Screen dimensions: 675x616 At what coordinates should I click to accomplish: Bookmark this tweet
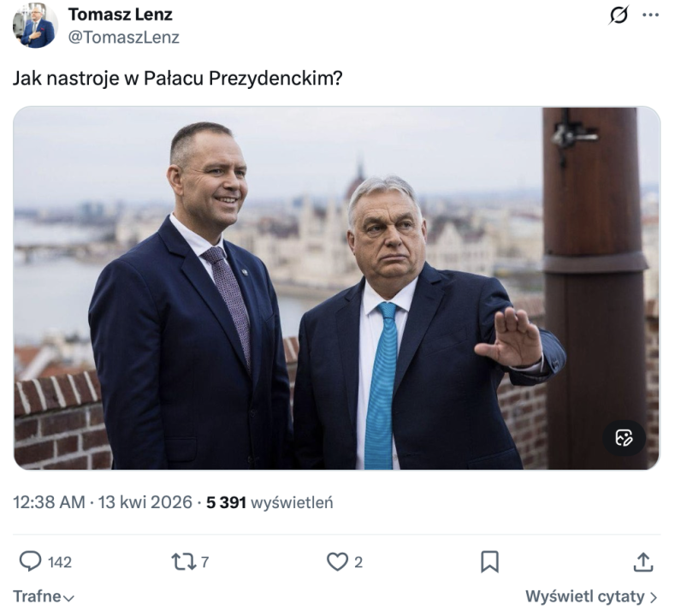[x=489, y=561]
